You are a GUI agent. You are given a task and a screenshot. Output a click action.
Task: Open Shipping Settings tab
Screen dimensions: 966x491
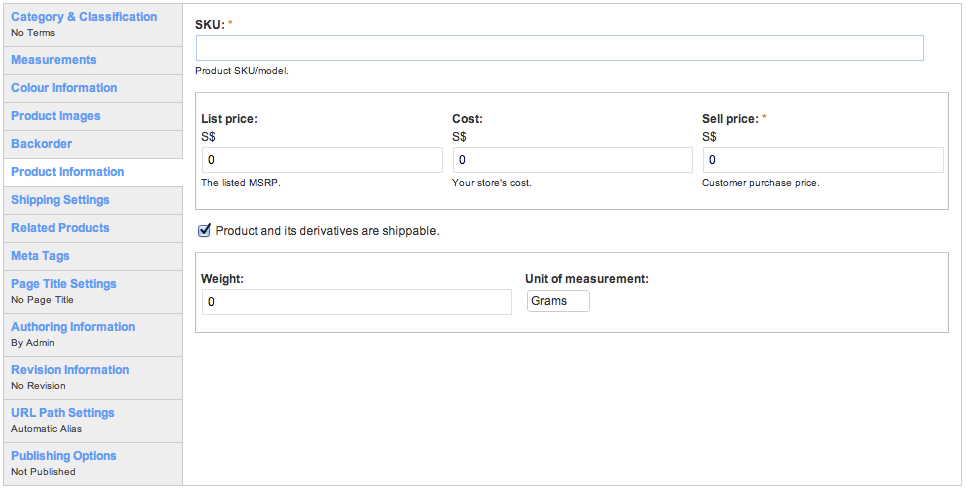pos(92,200)
